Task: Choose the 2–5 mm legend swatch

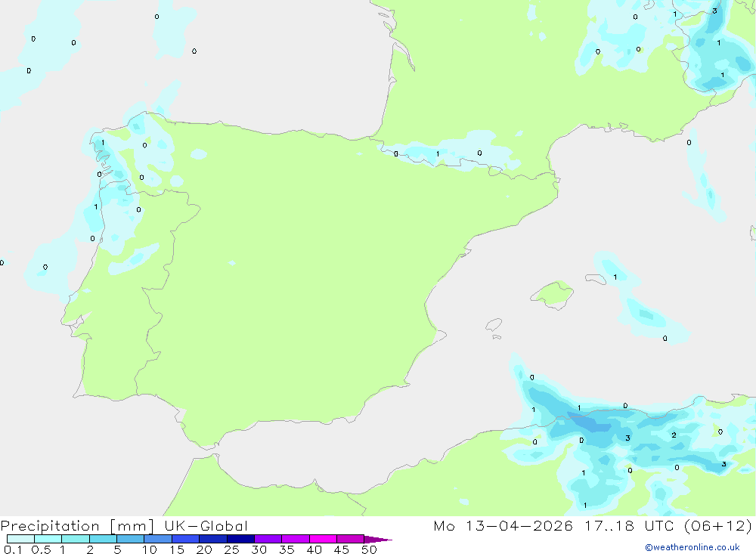Action: point(103,539)
